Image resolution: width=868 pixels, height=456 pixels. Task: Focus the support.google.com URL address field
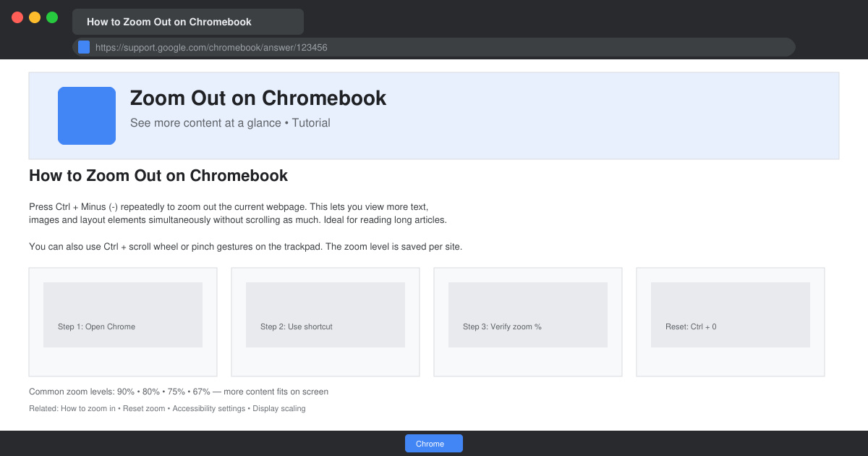click(x=434, y=47)
